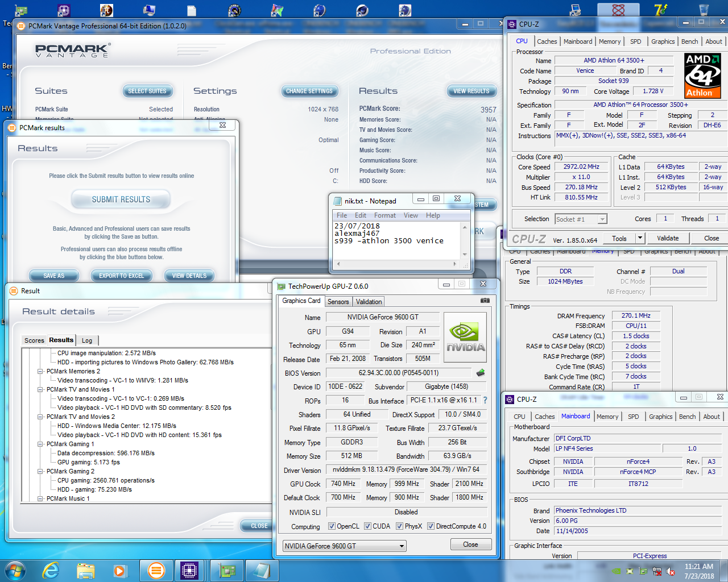728x582 pixels.
Task: Open the Windows Start menu orb
Action: point(14,570)
